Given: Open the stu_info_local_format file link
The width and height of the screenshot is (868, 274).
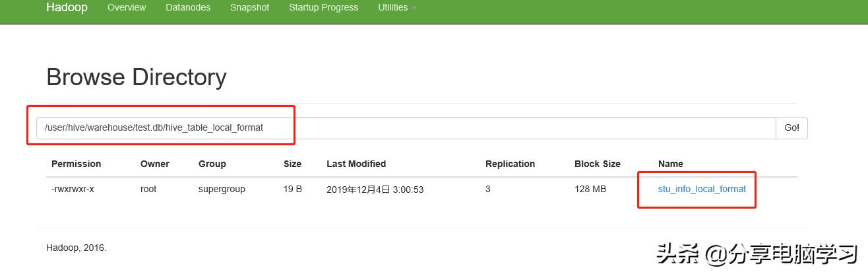Looking at the screenshot, I should (x=702, y=189).
